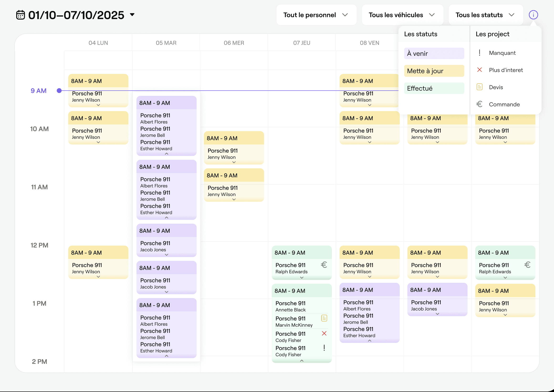
Task: Open the Tout le personnel dropdown
Action: pyautogui.click(x=316, y=15)
